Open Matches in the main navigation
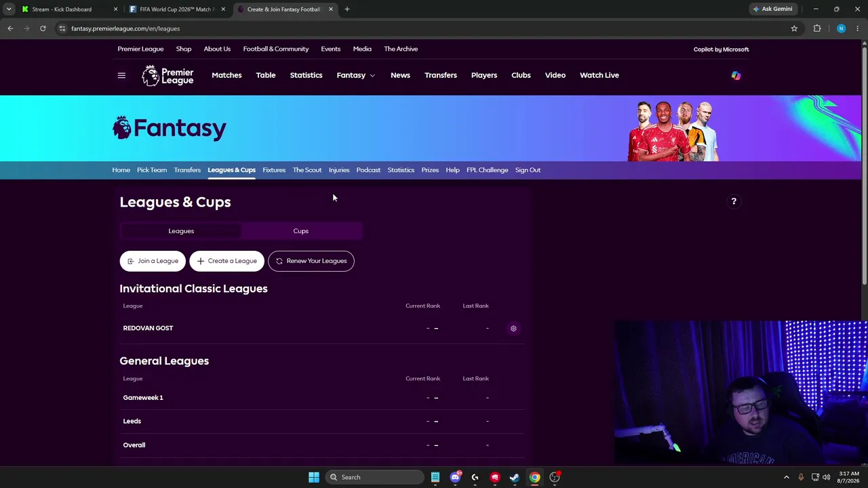Image resolution: width=868 pixels, height=488 pixels. tap(226, 75)
